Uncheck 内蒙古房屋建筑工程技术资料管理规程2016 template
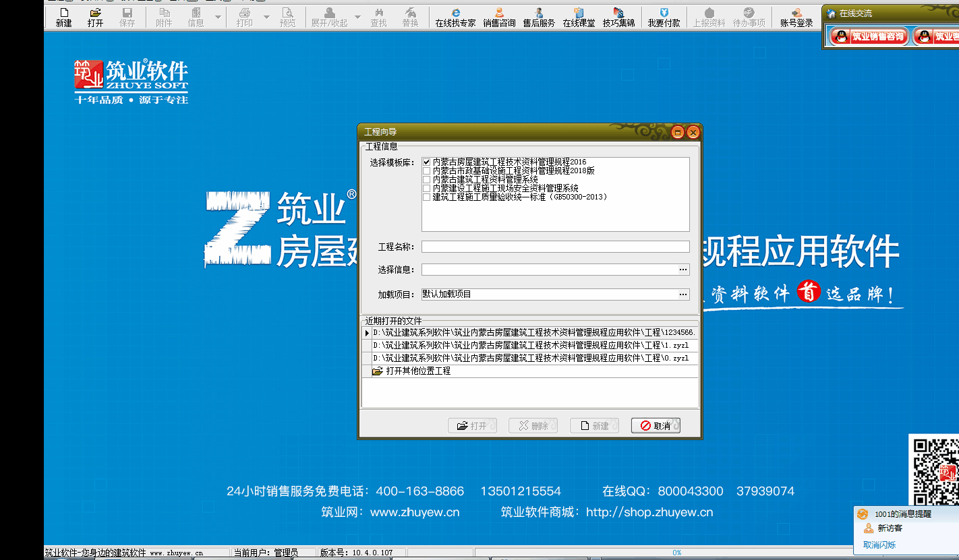959x560 pixels. (x=426, y=162)
